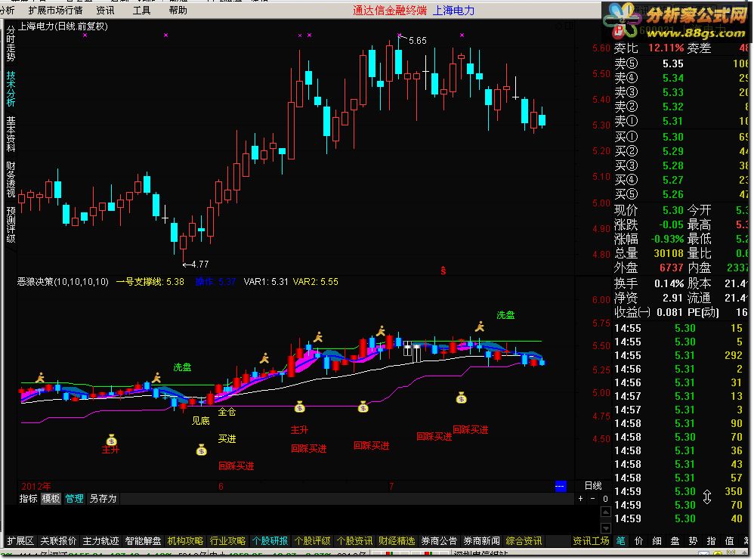Click the scroll down arrow below zoom controls
The height and width of the screenshot is (560, 754).
pyautogui.click(x=606, y=528)
